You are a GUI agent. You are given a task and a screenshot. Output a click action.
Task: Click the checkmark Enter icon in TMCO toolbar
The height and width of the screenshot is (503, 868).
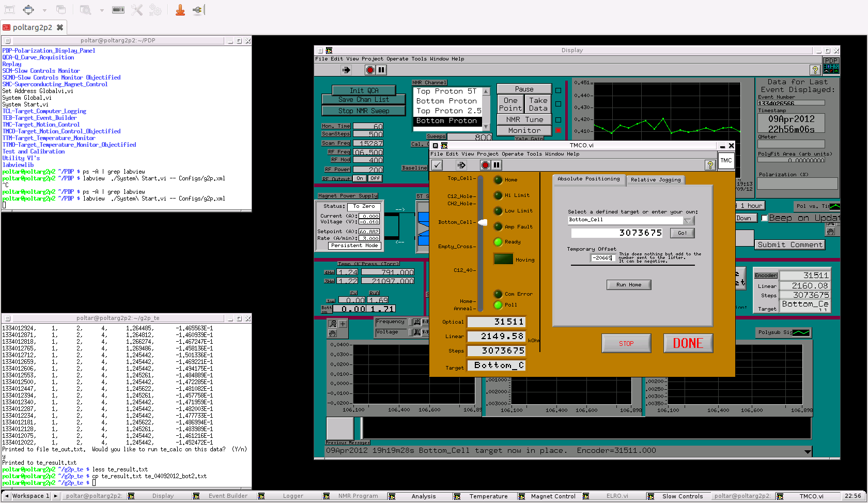coord(437,165)
